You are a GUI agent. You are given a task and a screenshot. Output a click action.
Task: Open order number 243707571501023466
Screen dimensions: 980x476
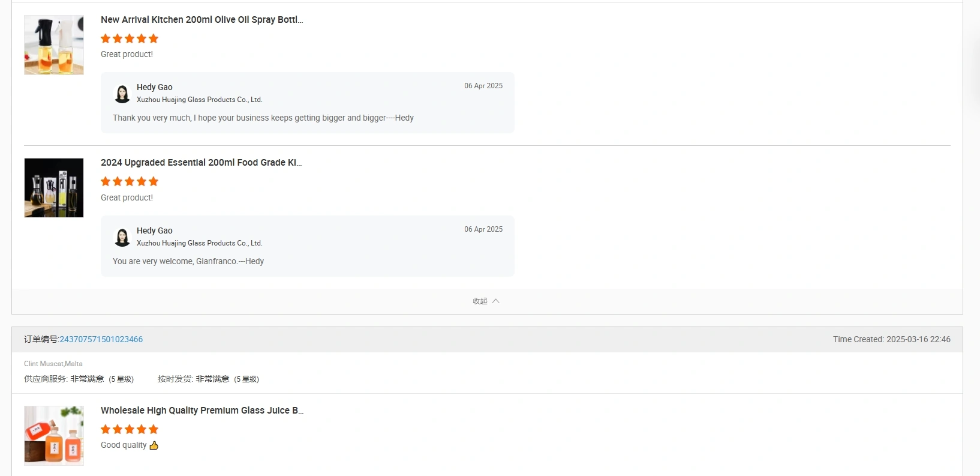click(101, 339)
